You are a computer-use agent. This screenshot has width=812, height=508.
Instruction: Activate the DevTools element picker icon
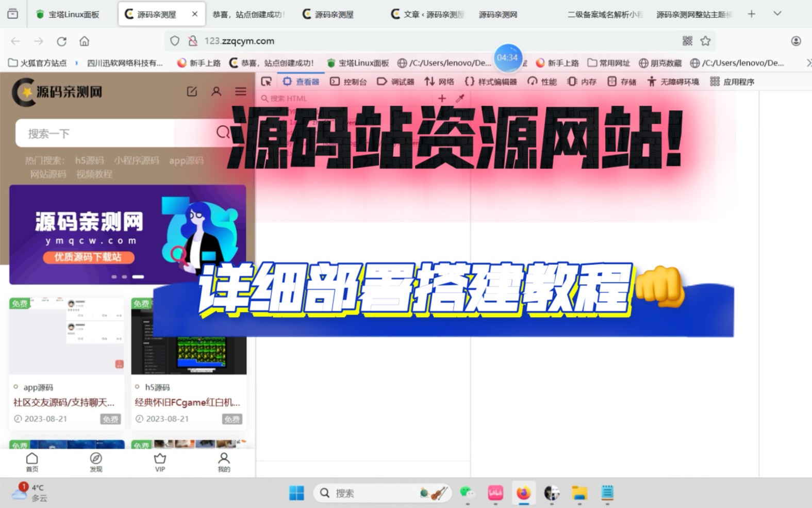click(266, 81)
